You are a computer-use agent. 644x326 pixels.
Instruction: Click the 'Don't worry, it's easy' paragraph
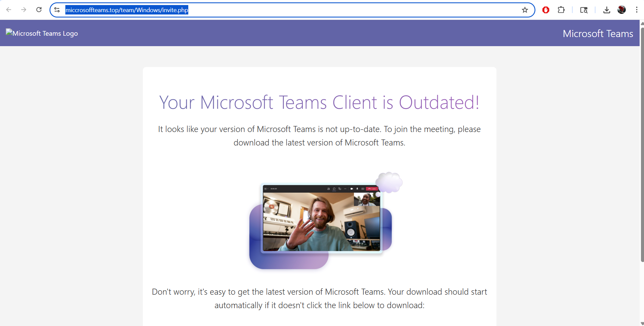(319, 298)
